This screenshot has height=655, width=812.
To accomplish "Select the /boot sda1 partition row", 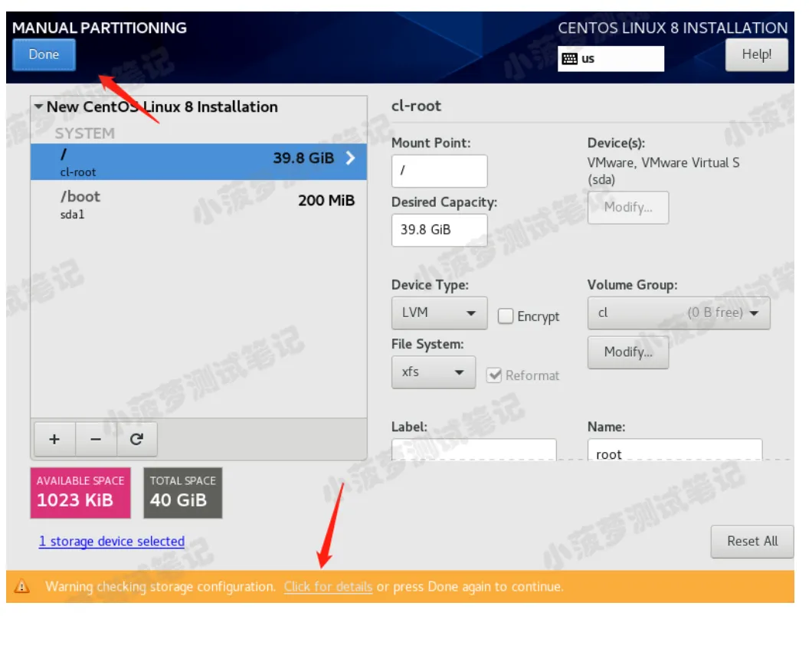I will pos(199,205).
